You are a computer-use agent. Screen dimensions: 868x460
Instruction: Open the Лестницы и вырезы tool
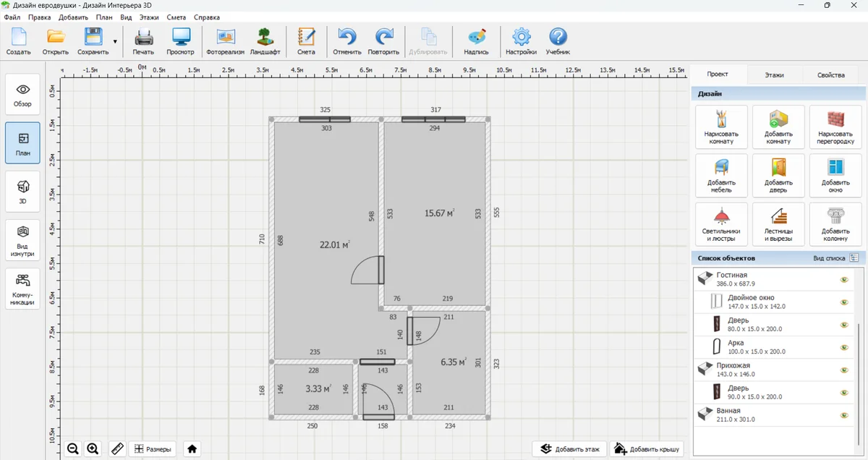pyautogui.click(x=778, y=224)
